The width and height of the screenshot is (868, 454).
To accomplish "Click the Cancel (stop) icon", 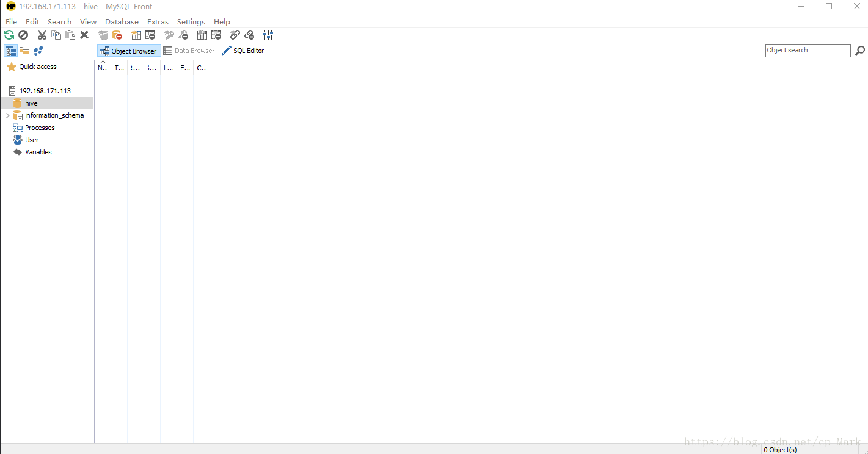I will (23, 35).
